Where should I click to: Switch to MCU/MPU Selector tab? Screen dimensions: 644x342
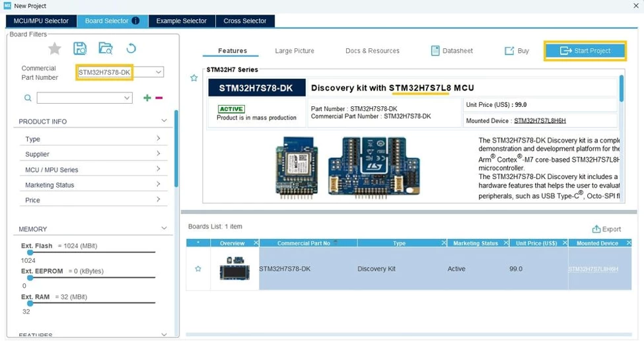pos(41,21)
